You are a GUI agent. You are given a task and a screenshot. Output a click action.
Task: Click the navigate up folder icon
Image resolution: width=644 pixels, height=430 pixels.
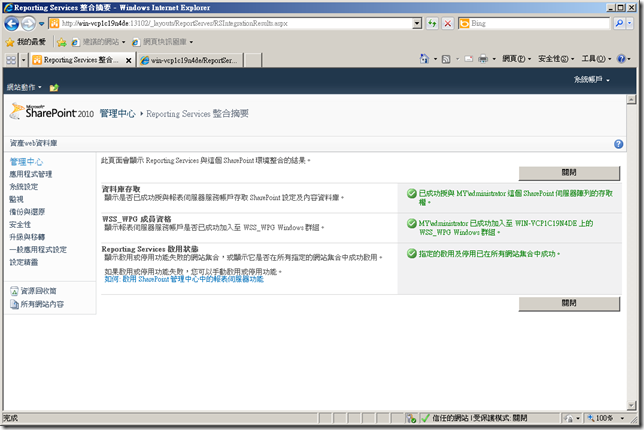(x=54, y=87)
